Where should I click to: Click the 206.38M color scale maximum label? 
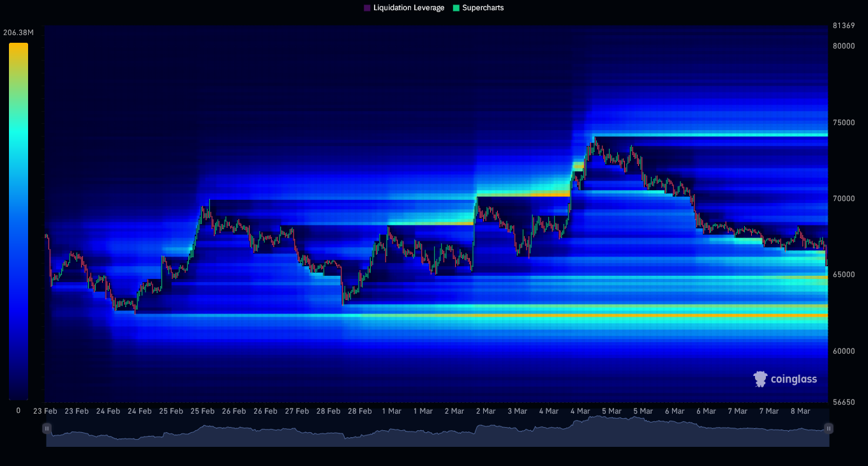[19, 33]
